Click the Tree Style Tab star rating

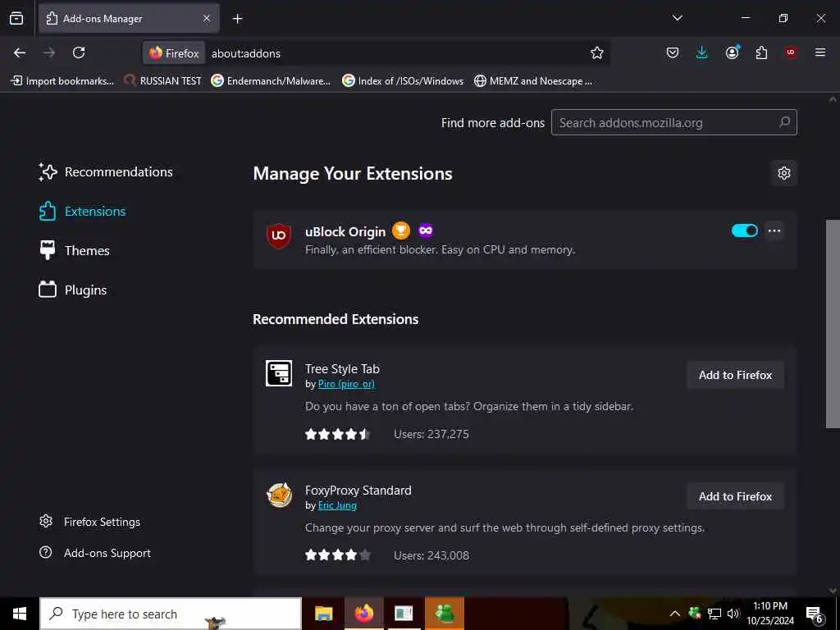click(337, 434)
